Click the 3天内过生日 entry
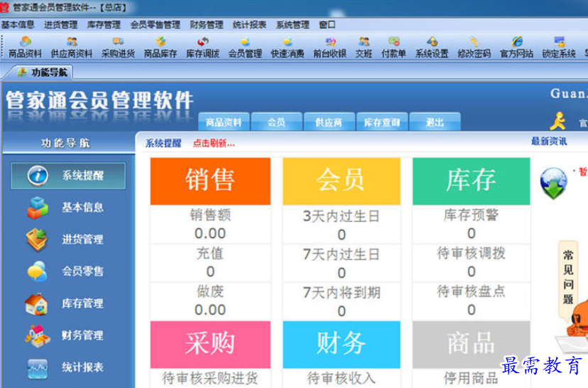Viewport: 588px width, 388px height. coord(342,216)
